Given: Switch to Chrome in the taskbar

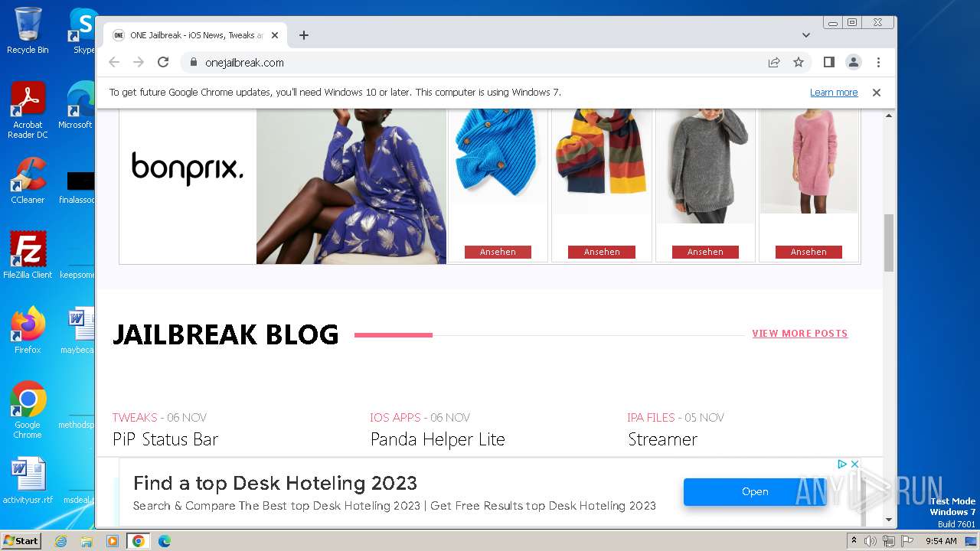Looking at the screenshot, I should point(139,541).
